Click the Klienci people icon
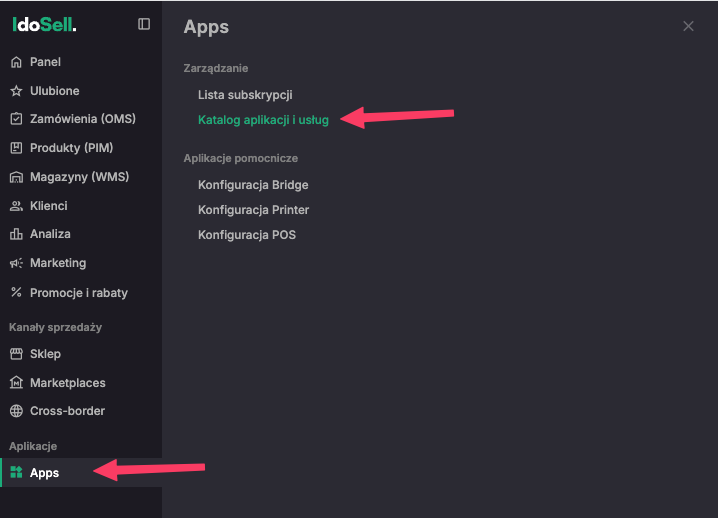Image resolution: width=718 pixels, height=518 pixels. click(x=16, y=206)
